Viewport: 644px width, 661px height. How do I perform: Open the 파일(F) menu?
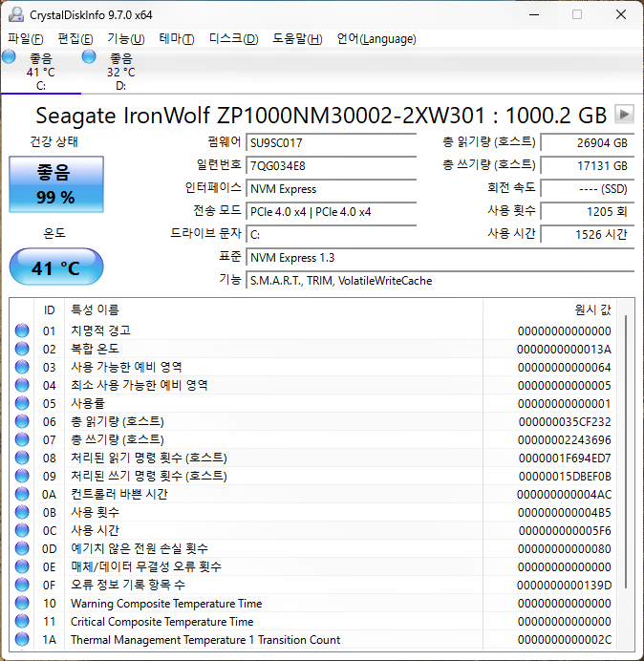tap(26, 39)
